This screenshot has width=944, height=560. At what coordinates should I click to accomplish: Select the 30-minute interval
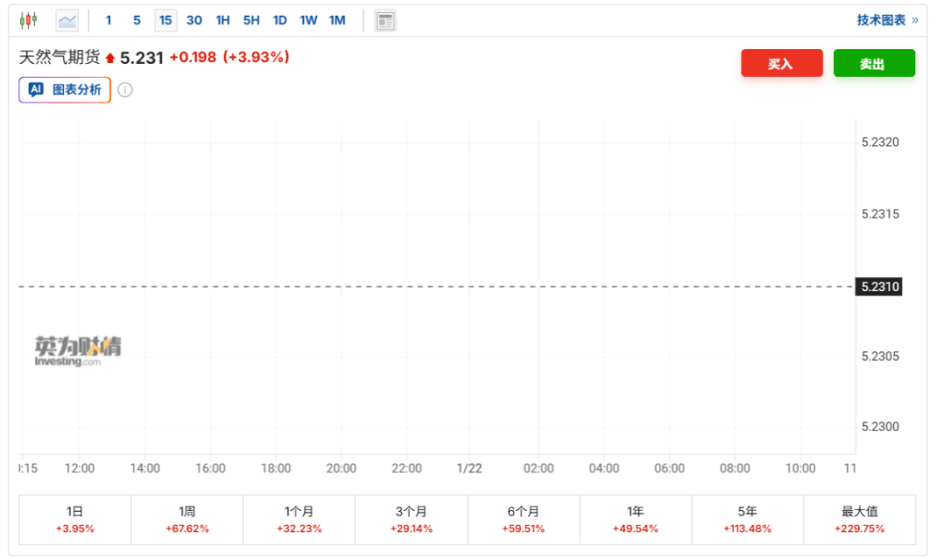[x=194, y=20]
